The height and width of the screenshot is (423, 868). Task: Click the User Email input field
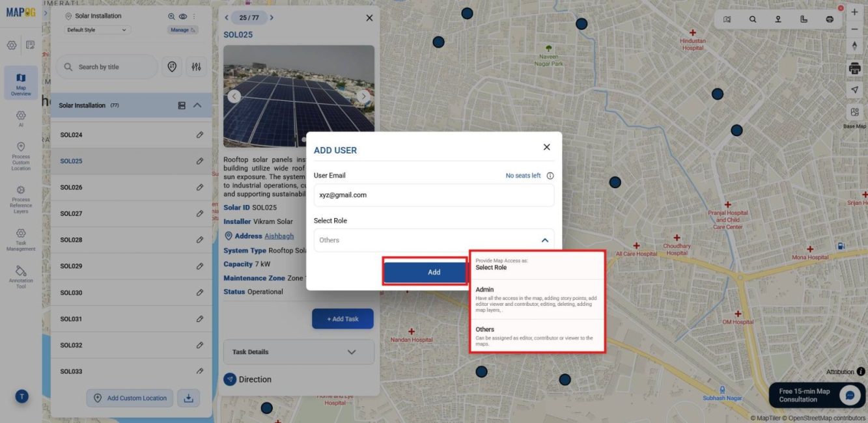tap(434, 195)
